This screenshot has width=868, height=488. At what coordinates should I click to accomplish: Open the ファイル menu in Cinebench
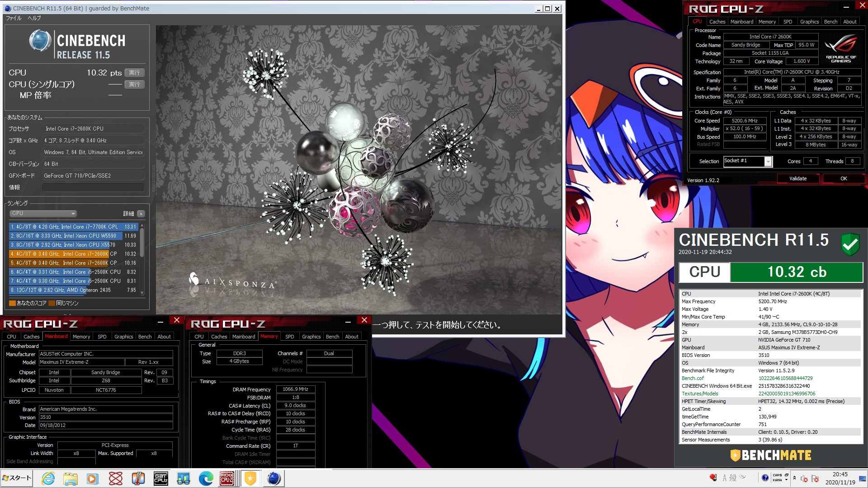tap(14, 18)
